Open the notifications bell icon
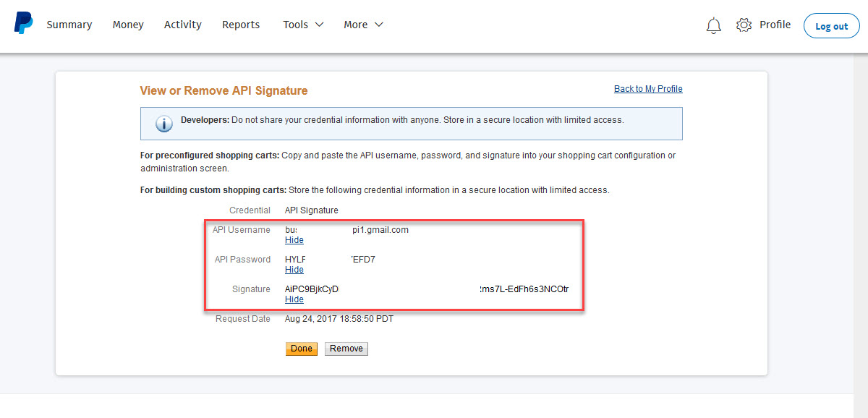868x418 pixels. pyautogui.click(x=714, y=25)
